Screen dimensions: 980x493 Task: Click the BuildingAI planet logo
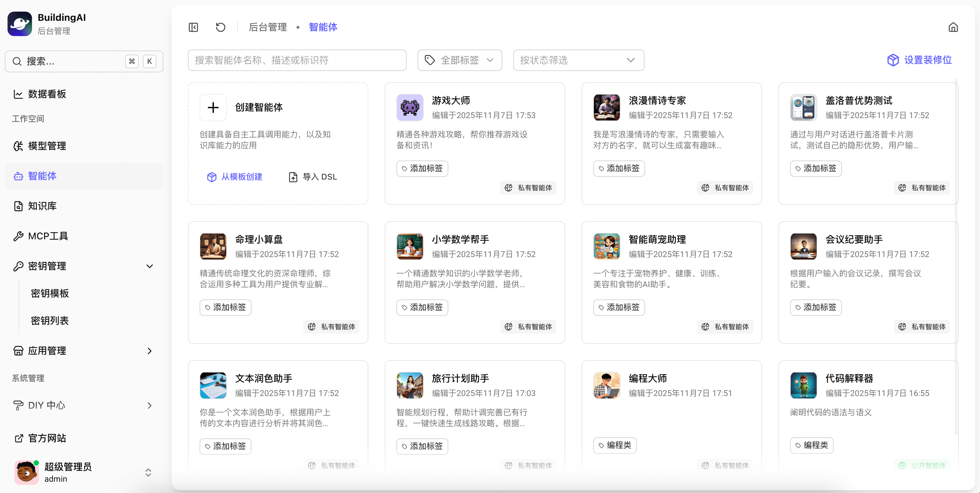coord(20,24)
